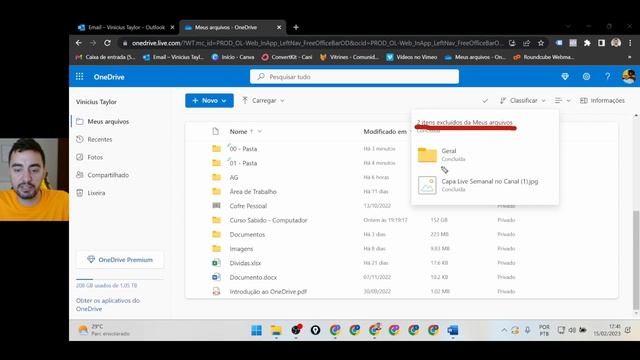Open Roundcube Webmail bookmark
Viewport: 640px width, 360px height.
coord(544,57)
